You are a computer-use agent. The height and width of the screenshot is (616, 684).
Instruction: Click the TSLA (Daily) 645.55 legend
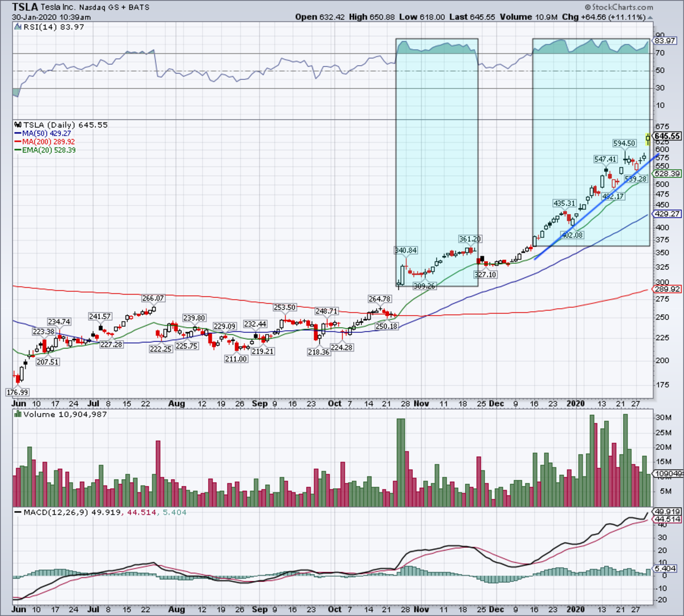click(64, 125)
